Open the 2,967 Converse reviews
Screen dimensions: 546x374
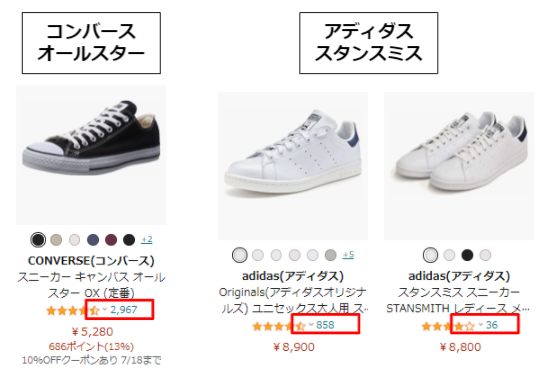(x=124, y=310)
